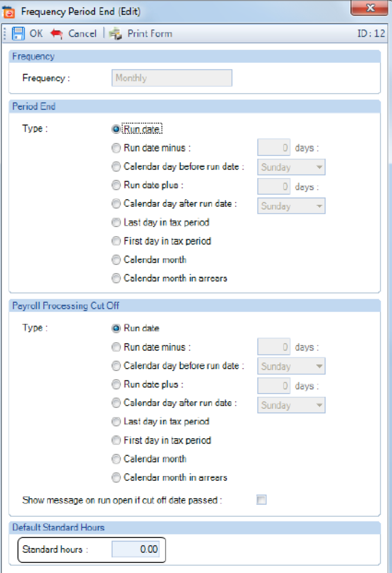Select Payroll Cut Off 'Run date plus' option
This screenshot has height=573, width=392.
(x=116, y=384)
